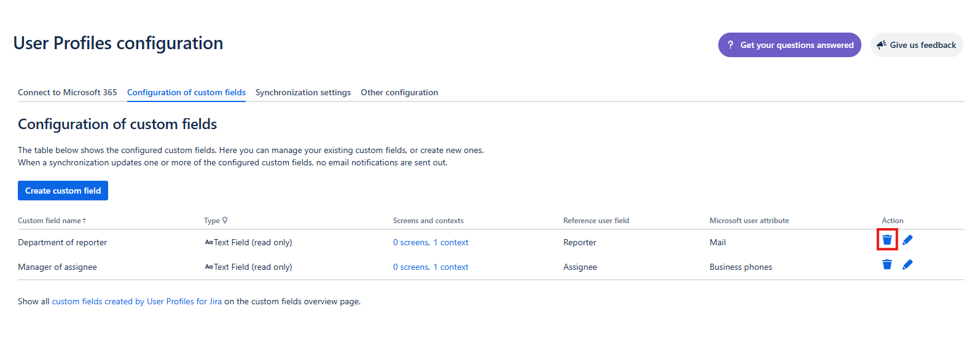
Task: Click the lightbulb hint beside Type header
Action: [x=225, y=220]
